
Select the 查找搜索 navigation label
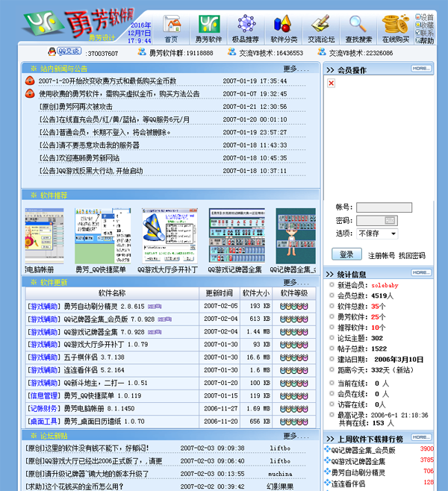(x=358, y=40)
